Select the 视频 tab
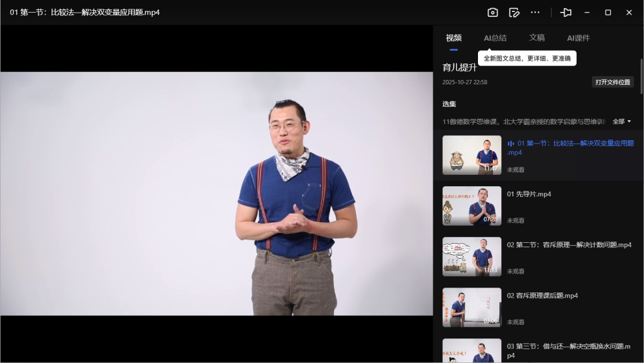644x363 pixels. [453, 38]
